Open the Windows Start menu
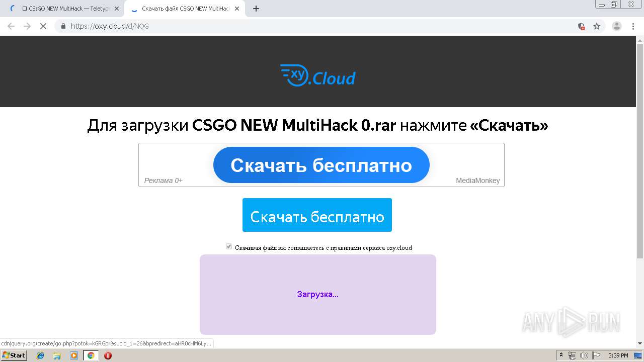Screen dimensions: 644x362 14,355
